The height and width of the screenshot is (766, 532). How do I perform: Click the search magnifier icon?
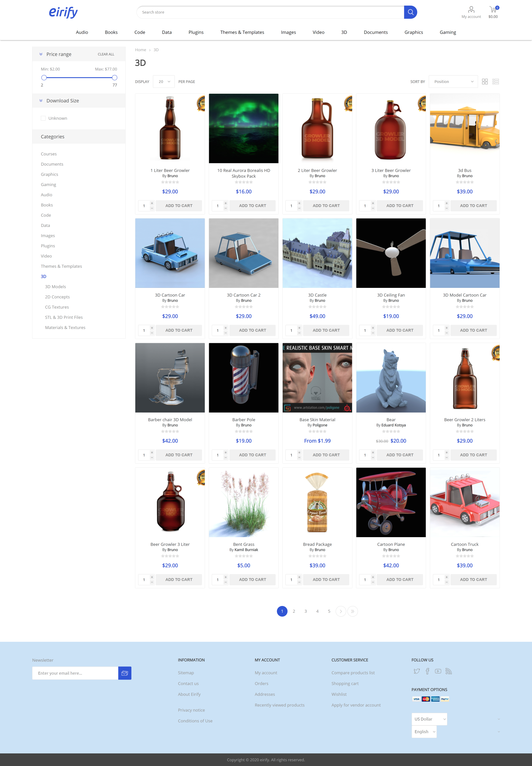click(x=410, y=12)
